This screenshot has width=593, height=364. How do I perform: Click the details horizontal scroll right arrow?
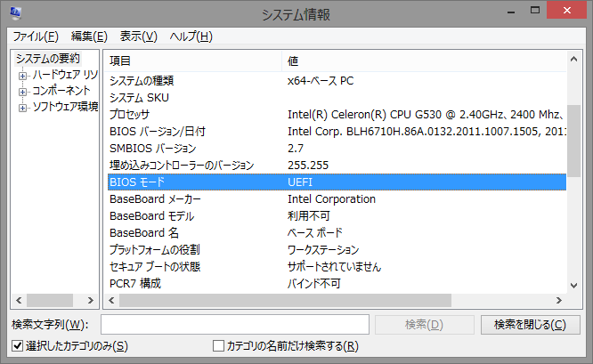pos(559,301)
